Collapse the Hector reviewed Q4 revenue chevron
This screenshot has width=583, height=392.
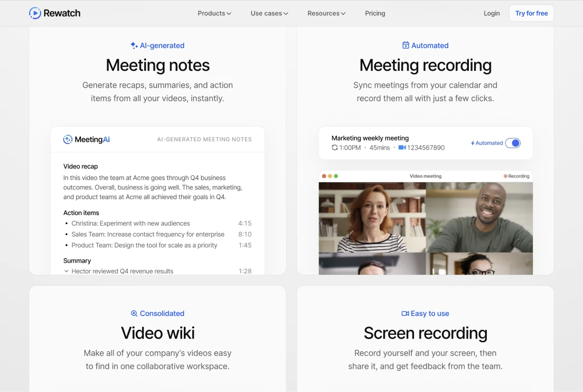pos(66,271)
